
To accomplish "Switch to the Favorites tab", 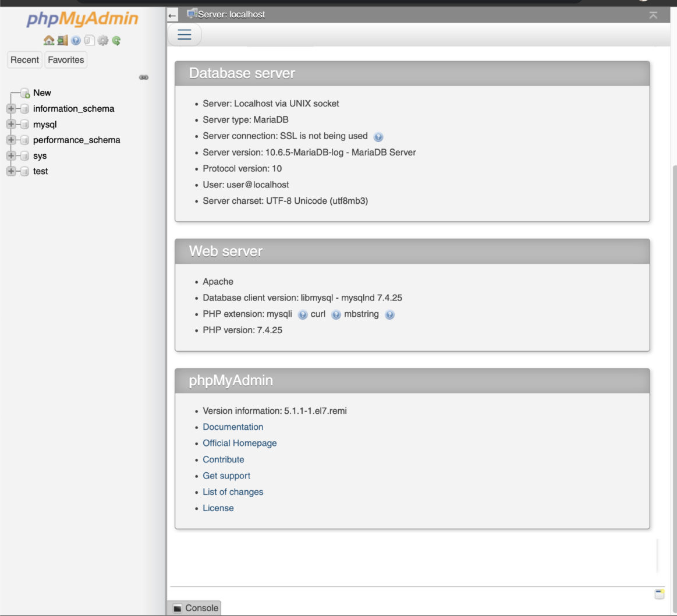I will pyautogui.click(x=65, y=59).
